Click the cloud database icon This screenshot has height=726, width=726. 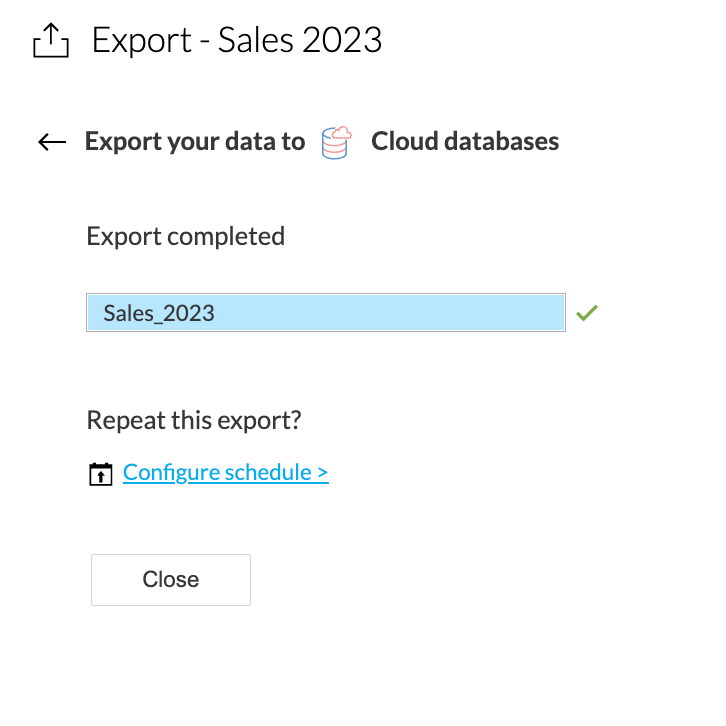[337, 142]
